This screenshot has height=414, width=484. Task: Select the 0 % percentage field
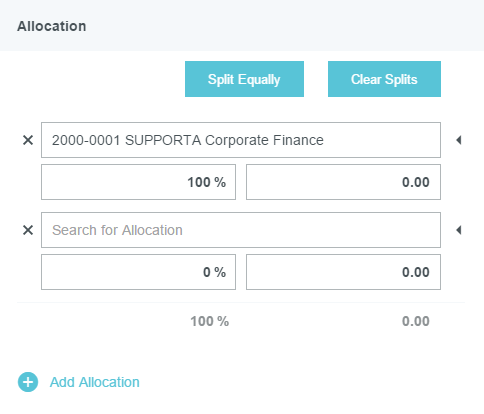point(138,272)
